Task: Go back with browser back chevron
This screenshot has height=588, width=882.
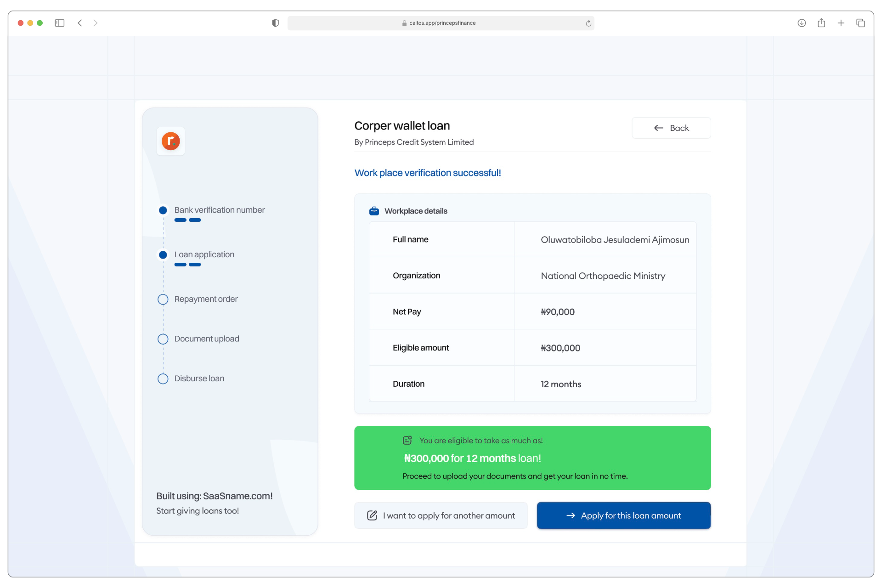Action: point(80,23)
